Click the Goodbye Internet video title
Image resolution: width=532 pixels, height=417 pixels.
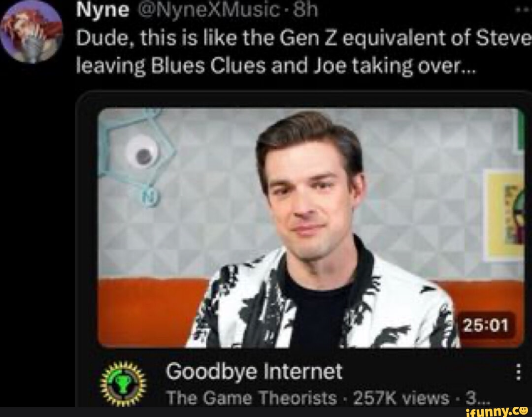click(254, 372)
